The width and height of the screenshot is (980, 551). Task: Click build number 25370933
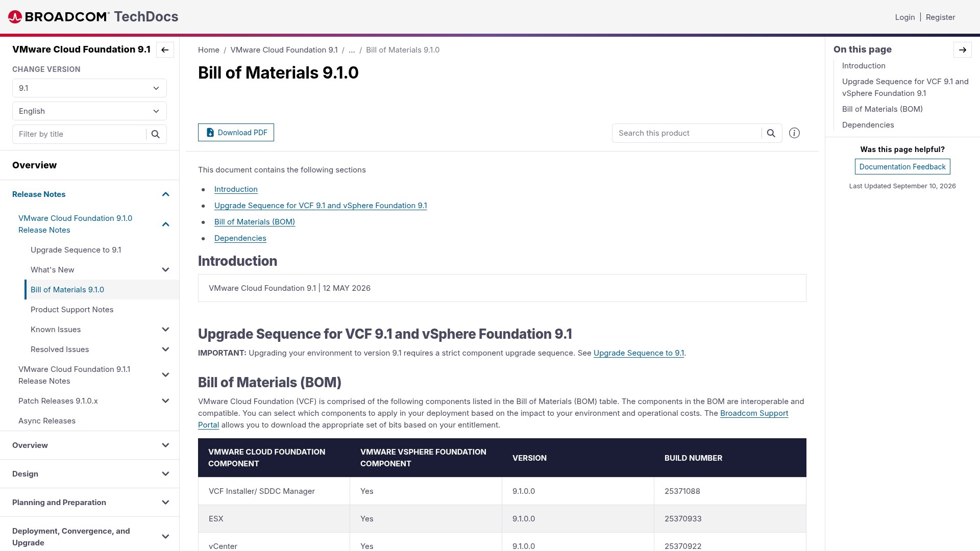point(683,519)
